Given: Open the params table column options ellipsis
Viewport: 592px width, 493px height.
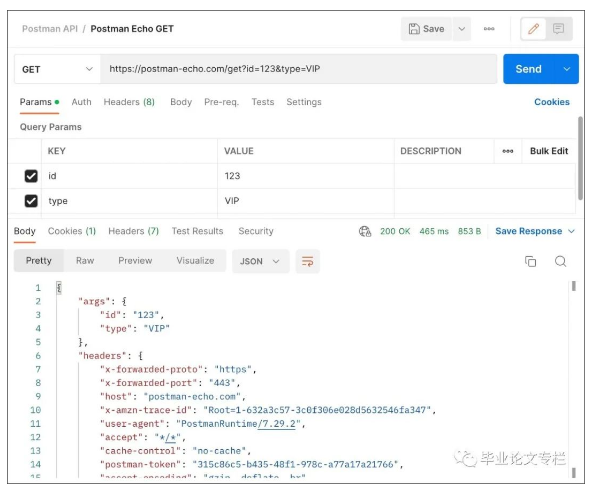Looking at the screenshot, I should pos(508,151).
